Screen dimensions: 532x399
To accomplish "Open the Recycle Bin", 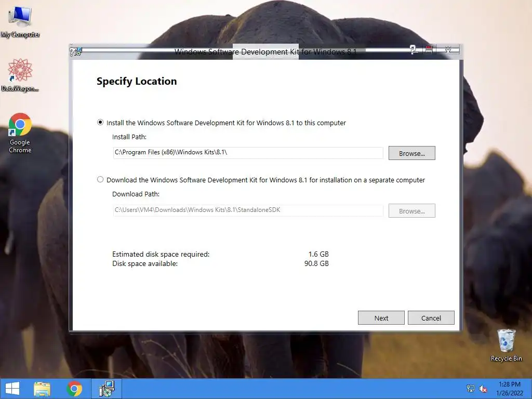I will coord(506,345).
